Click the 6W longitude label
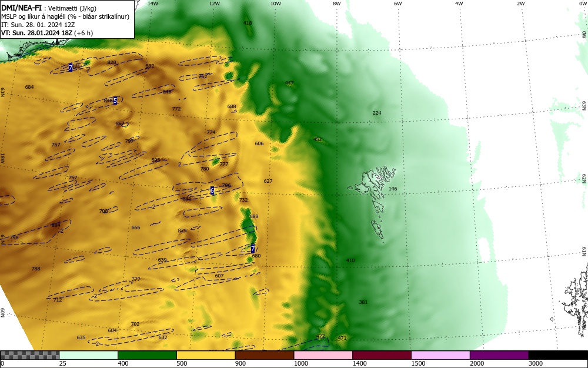The height and width of the screenshot is (368, 588). (398, 4)
